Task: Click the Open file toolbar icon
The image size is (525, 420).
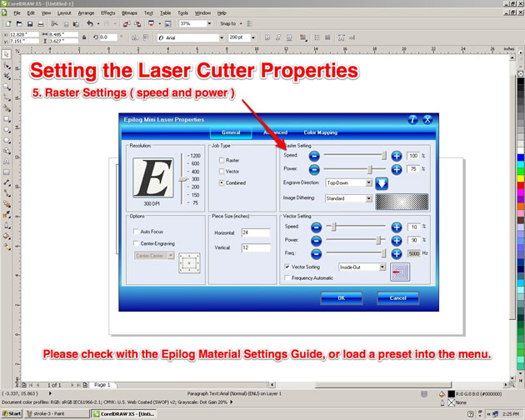Action: point(19,24)
